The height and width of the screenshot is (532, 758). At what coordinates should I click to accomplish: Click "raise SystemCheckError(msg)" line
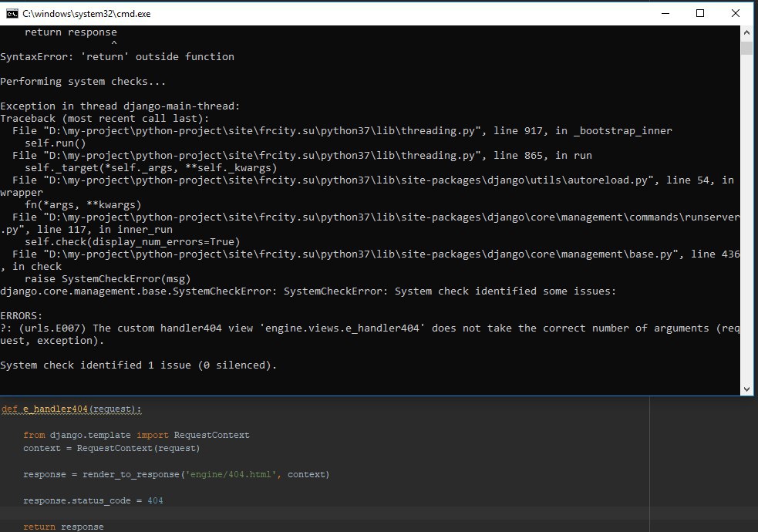(x=107, y=279)
